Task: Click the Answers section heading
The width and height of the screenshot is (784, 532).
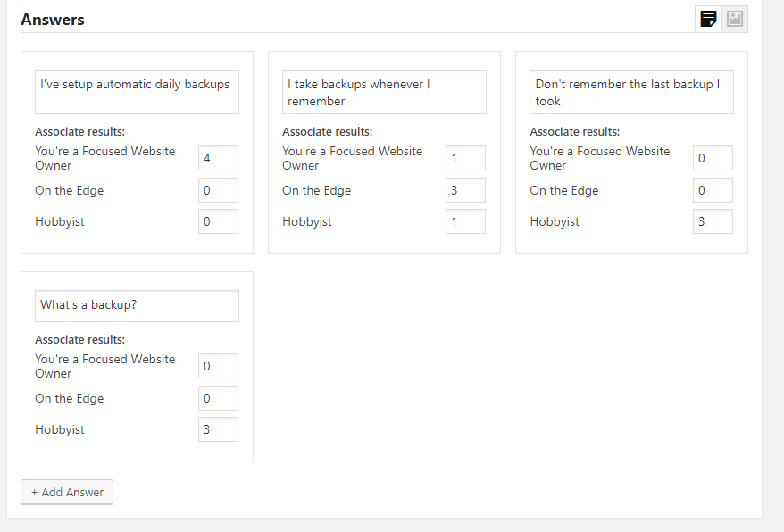Action: [x=53, y=20]
